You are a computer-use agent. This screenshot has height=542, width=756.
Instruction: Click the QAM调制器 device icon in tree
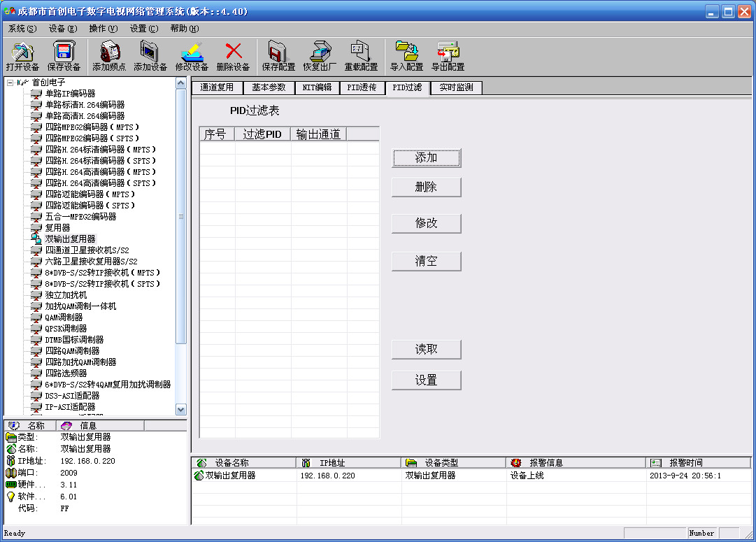[36, 318]
